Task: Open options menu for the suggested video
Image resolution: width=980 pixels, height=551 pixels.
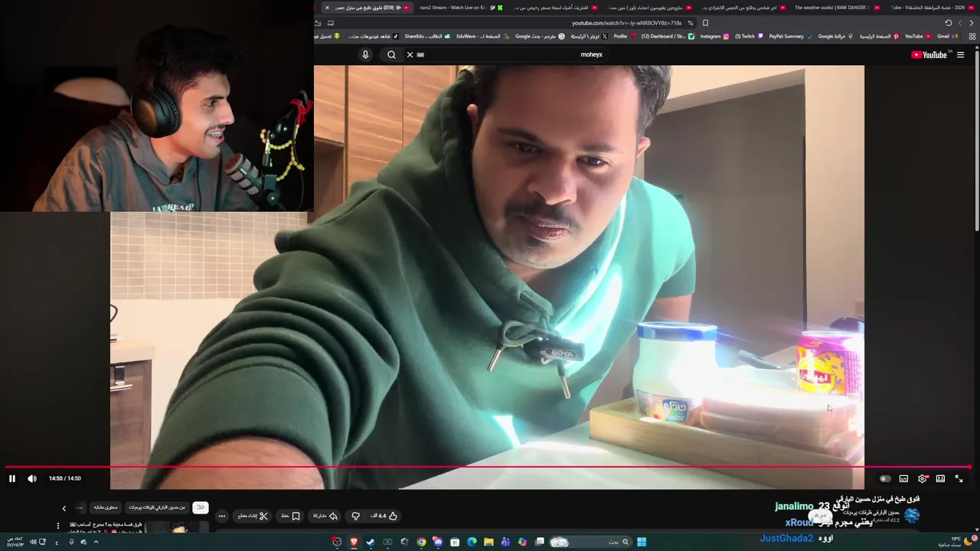Action: pyautogui.click(x=57, y=526)
